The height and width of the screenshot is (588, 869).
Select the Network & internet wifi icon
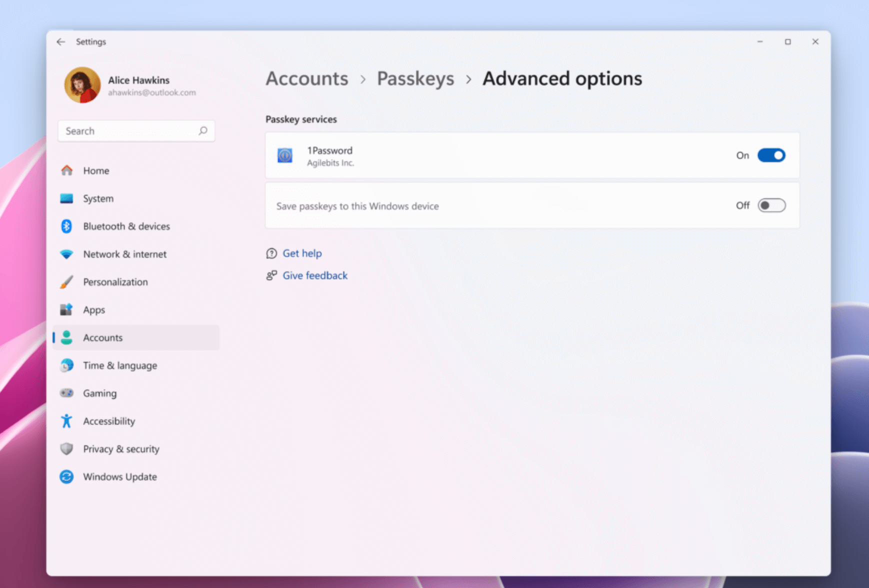[x=66, y=254]
